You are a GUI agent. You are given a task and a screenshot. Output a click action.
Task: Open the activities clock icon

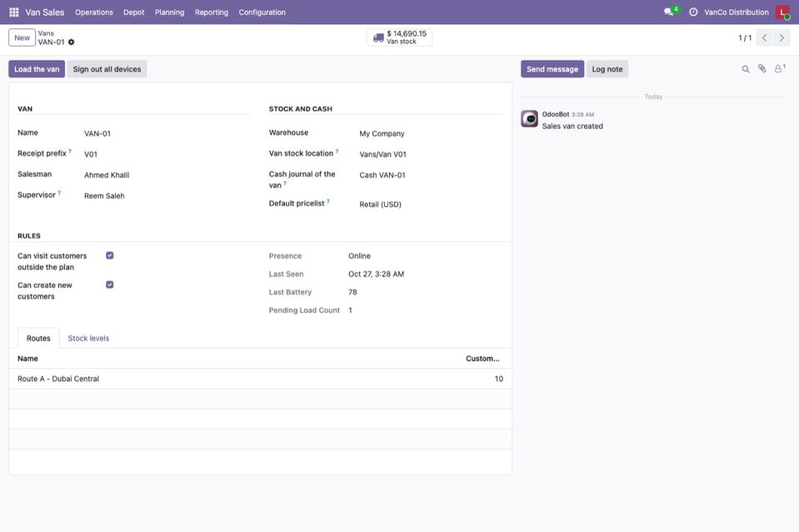point(693,12)
